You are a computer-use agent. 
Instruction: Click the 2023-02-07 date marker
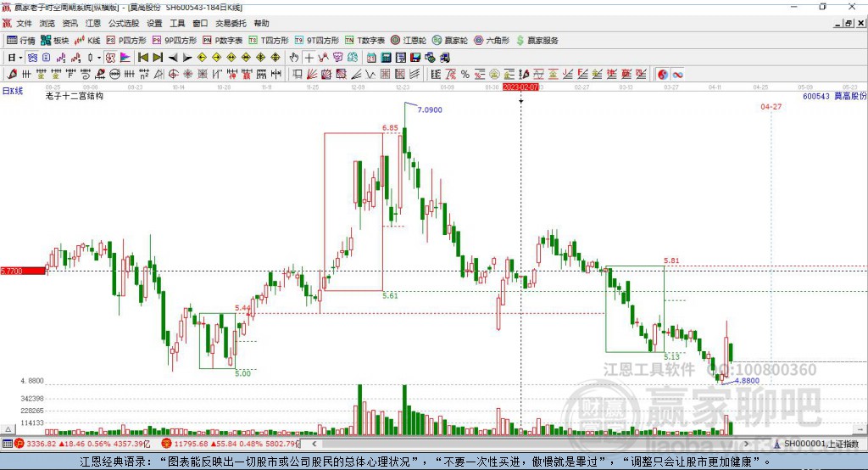520,87
